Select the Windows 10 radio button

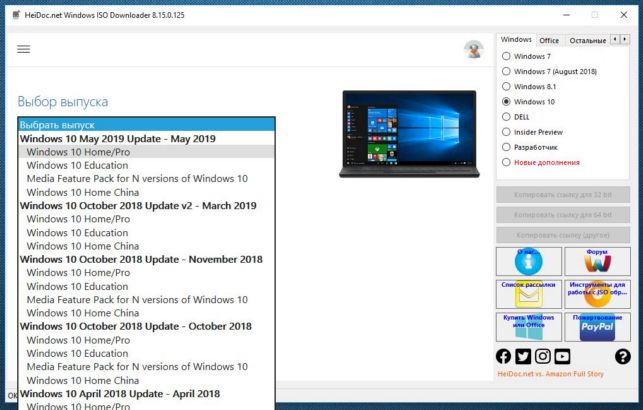[506, 102]
